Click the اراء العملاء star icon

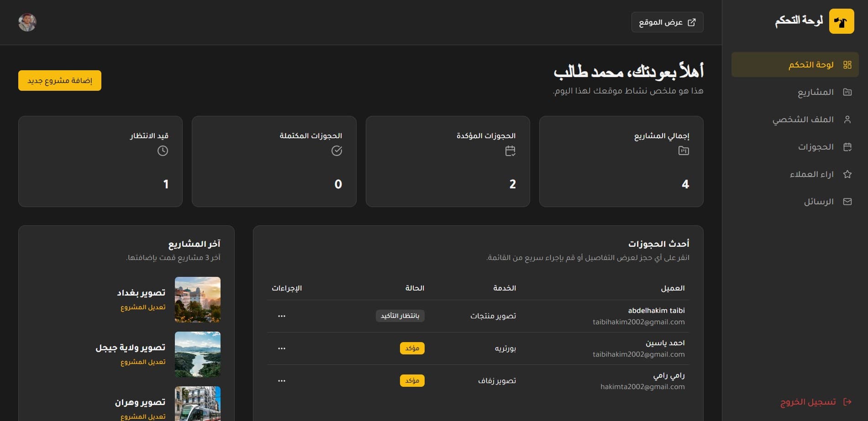point(848,174)
